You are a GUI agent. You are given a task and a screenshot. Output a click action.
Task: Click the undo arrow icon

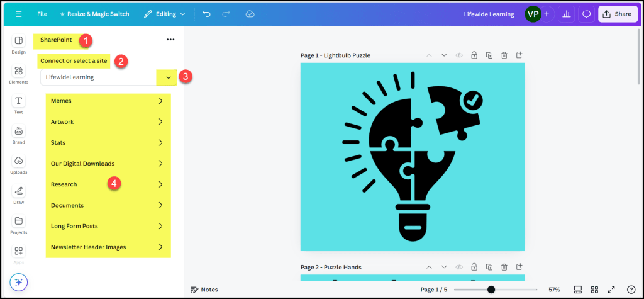coord(207,14)
